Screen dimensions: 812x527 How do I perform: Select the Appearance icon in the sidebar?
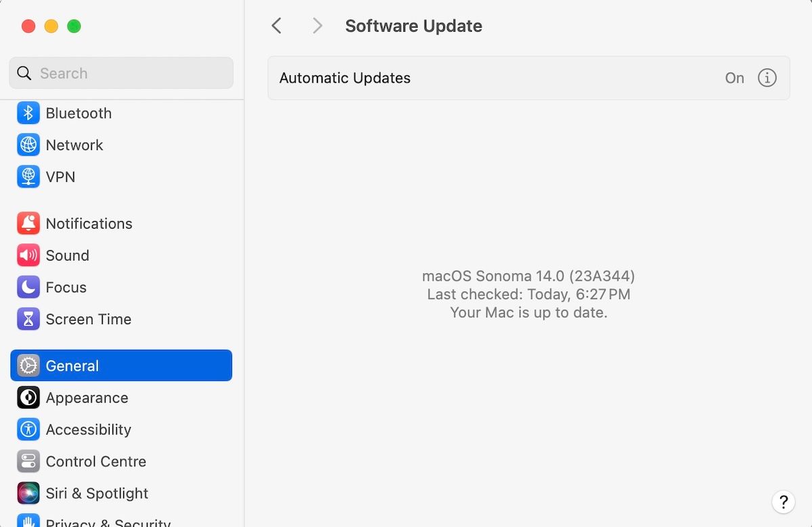tap(28, 398)
